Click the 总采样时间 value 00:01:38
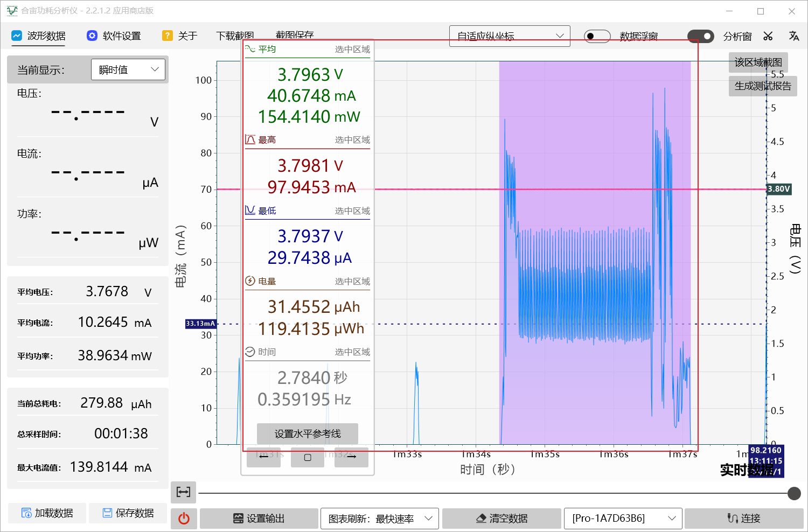Image resolution: width=808 pixels, height=532 pixels. 121,433
